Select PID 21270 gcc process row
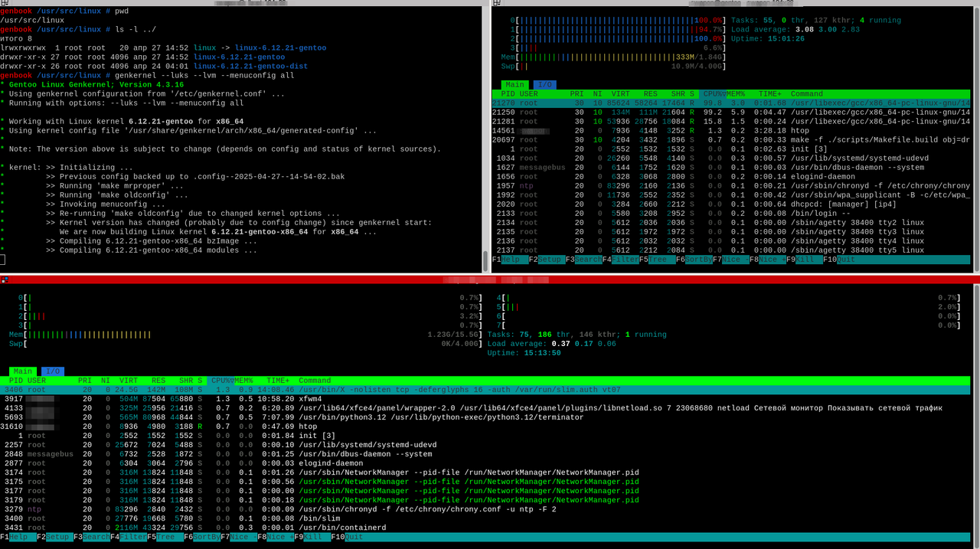 [731, 103]
